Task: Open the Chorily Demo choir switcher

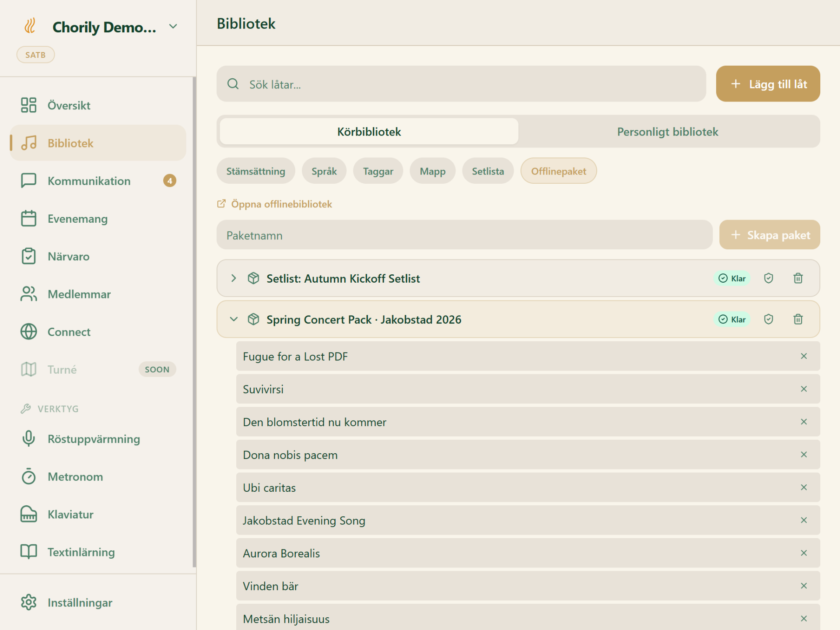Action: pos(173,26)
